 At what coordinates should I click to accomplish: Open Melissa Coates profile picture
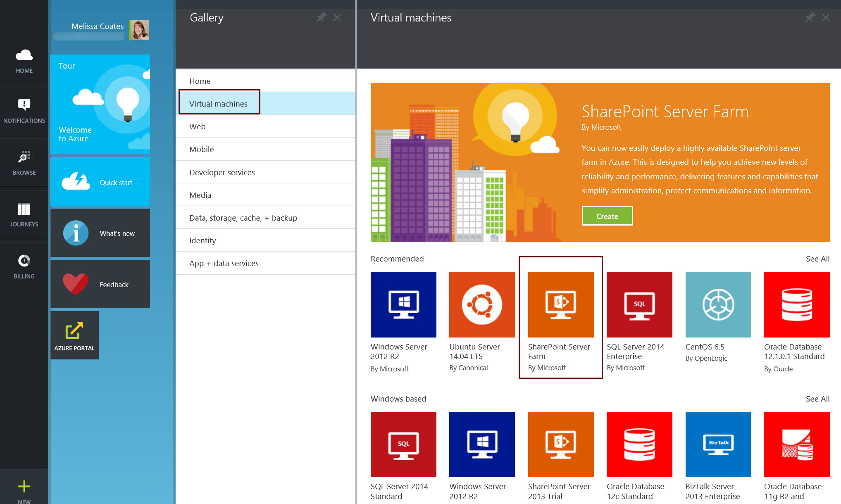pyautogui.click(x=139, y=30)
